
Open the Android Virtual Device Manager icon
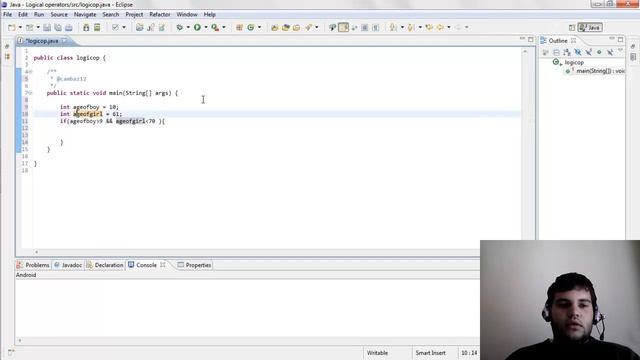[97, 27]
